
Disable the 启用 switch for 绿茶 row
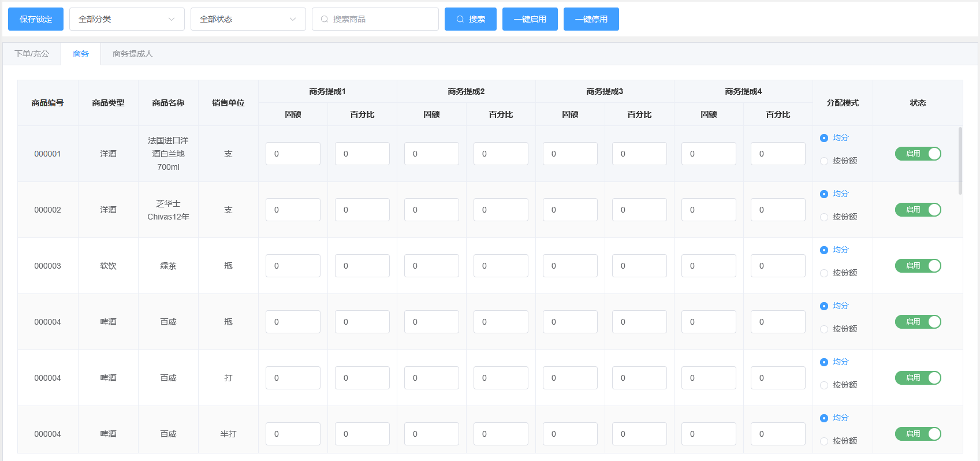coord(918,266)
